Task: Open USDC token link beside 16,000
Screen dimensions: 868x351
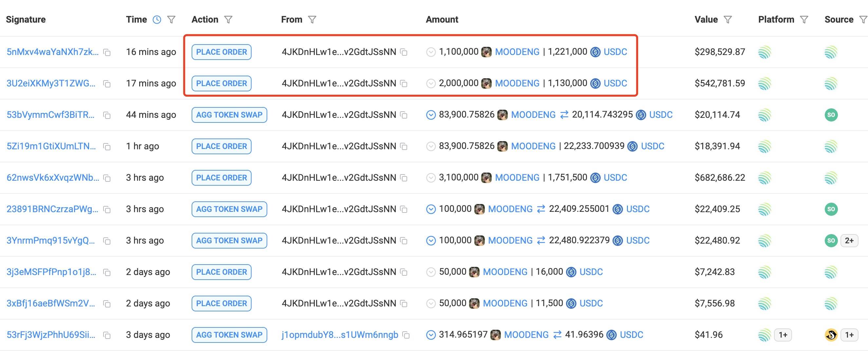Action: click(591, 272)
